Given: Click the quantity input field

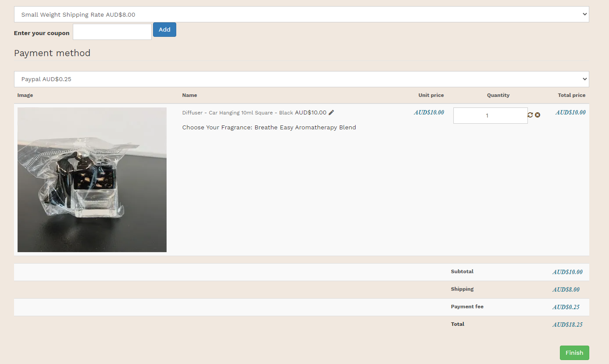Looking at the screenshot, I should tap(490, 116).
